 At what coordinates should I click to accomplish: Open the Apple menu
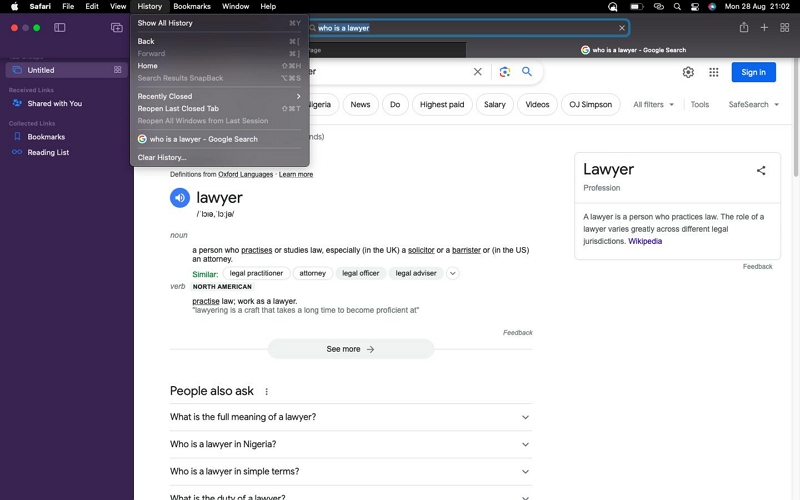point(14,6)
